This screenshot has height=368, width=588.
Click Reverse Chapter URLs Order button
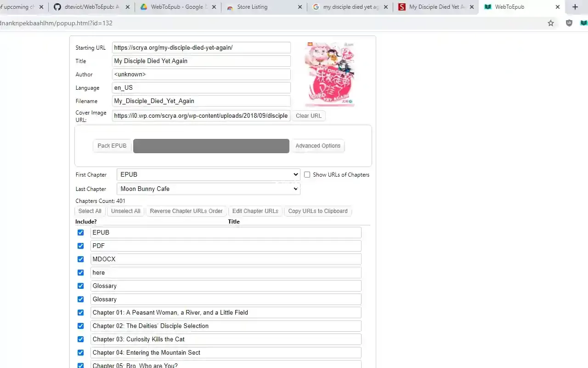(x=186, y=211)
